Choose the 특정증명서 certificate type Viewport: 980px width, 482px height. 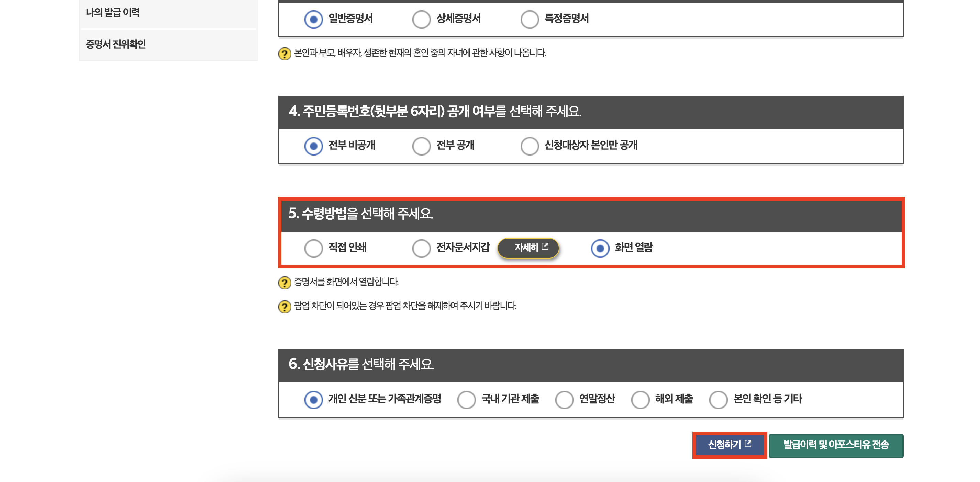(x=529, y=19)
